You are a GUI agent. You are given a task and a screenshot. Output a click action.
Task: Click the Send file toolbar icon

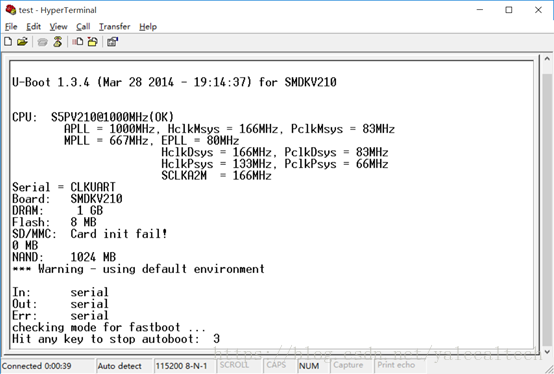click(x=78, y=42)
